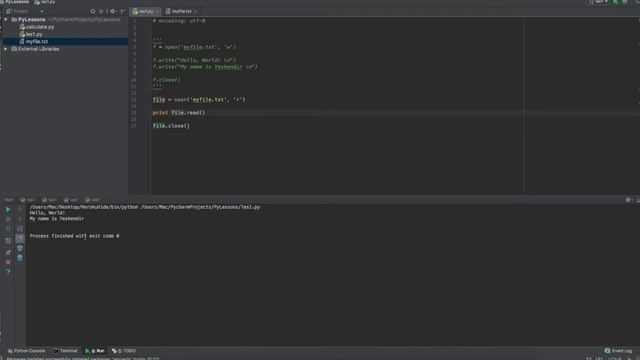This screenshot has height=360, width=640.
Task: Click the file = open('myfile.txt', 'r') line
Action: [199, 100]
